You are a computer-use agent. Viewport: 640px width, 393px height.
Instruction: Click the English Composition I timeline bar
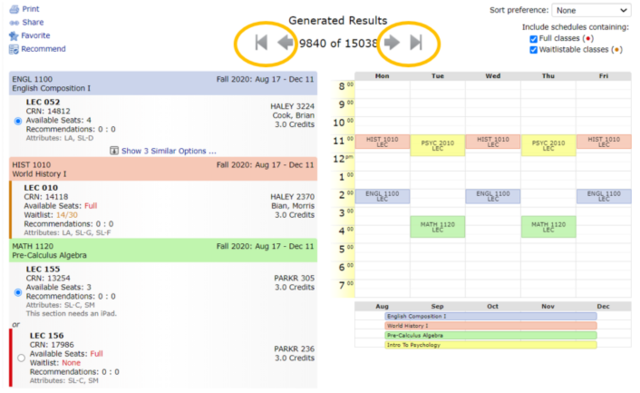tap(491, 316)
